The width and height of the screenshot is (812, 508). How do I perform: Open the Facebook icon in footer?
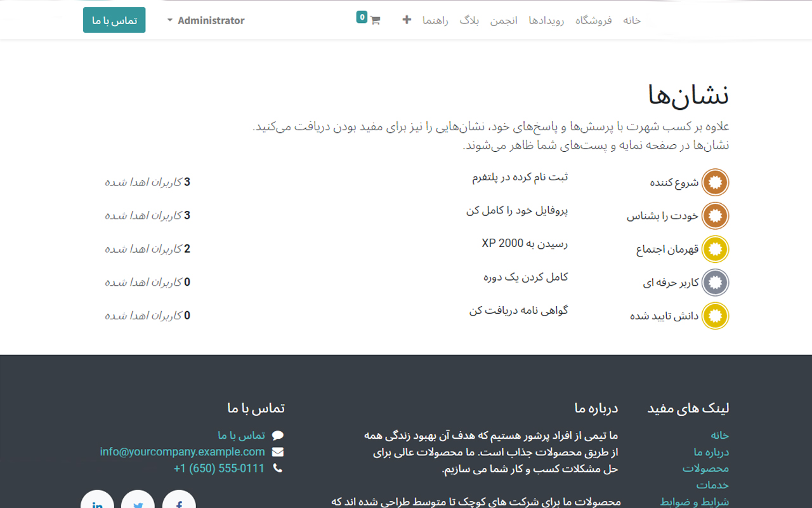(x=179, y=504)
